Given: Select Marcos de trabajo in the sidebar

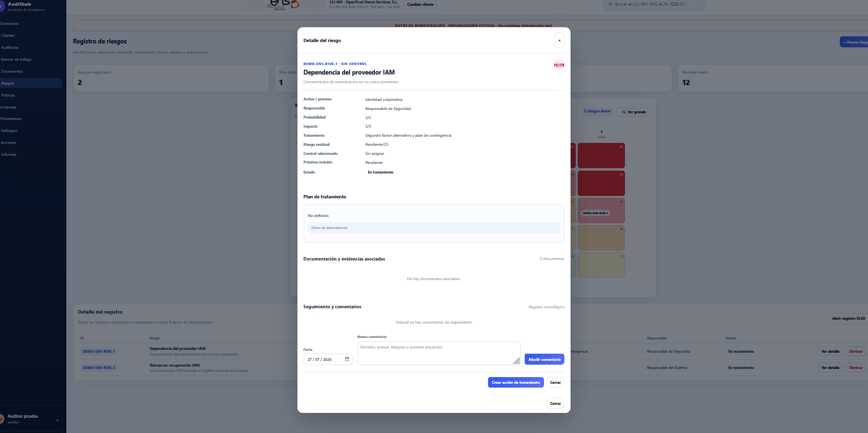Looking at the screenshot, I should (x=16, y=59).
